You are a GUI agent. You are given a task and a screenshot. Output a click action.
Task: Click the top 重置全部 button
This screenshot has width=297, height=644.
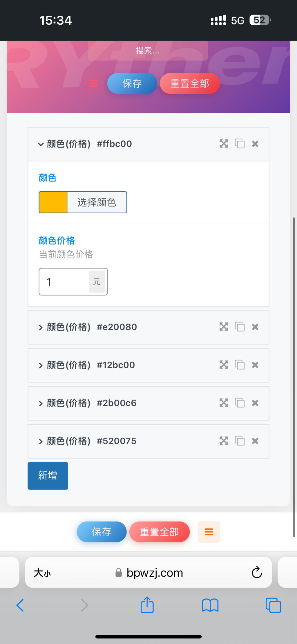click(x=190, y=84)
